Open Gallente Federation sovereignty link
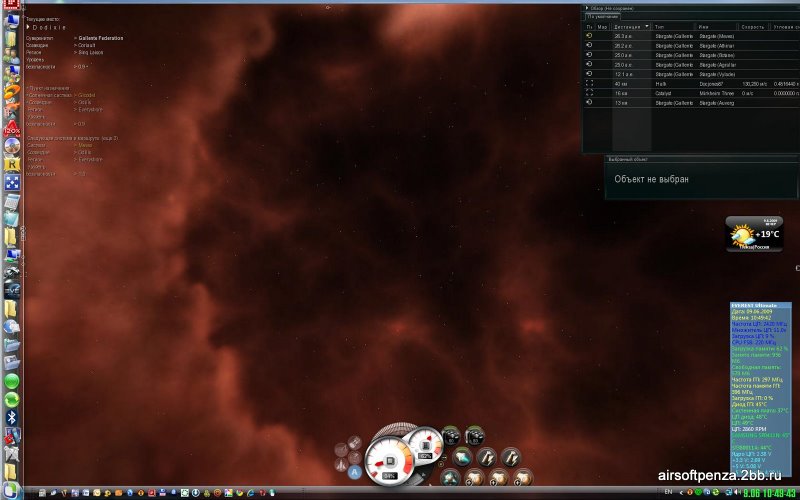The image size is (800, 500). 101,38
